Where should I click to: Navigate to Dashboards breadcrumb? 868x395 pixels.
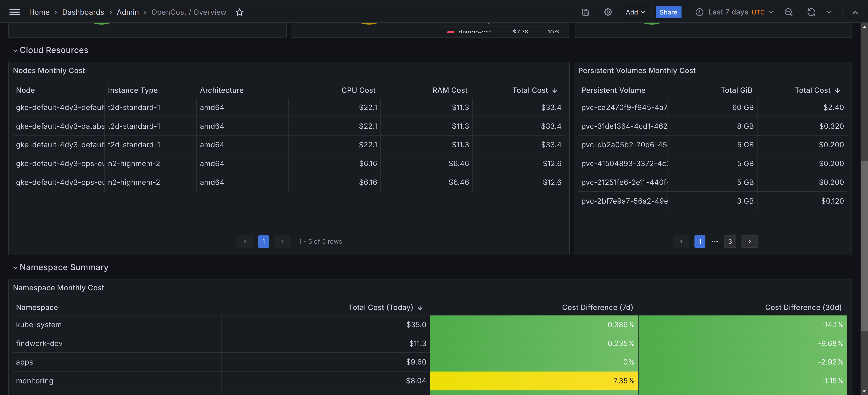(x=83, y=12)
